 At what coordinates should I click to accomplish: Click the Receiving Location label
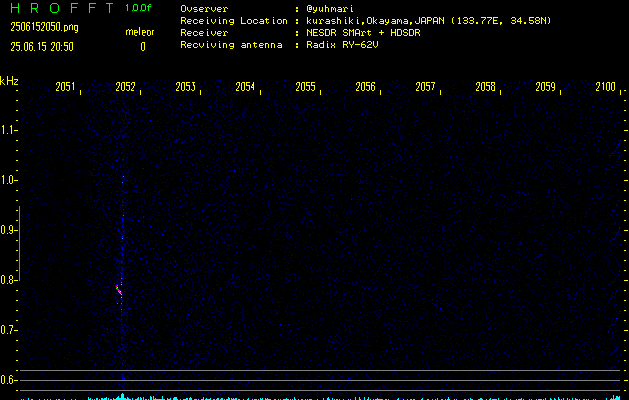(234, 21)
